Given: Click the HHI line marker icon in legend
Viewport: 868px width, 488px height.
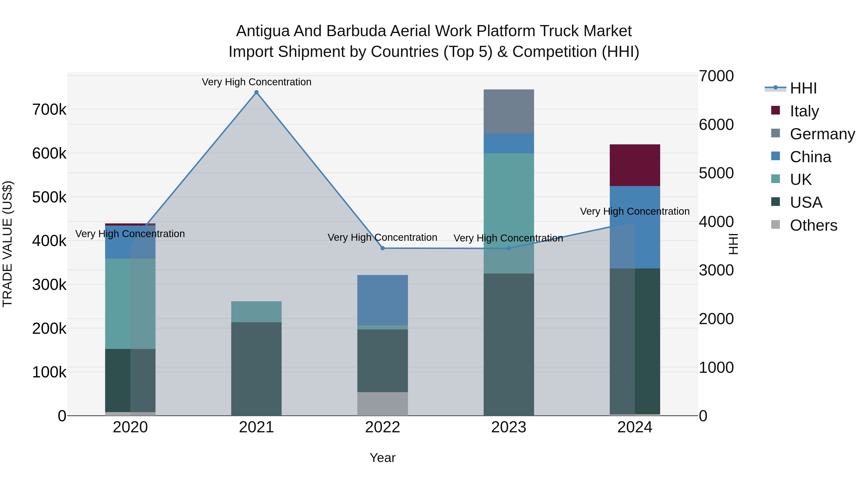Looking at the screenshot, I should (775, 87).
